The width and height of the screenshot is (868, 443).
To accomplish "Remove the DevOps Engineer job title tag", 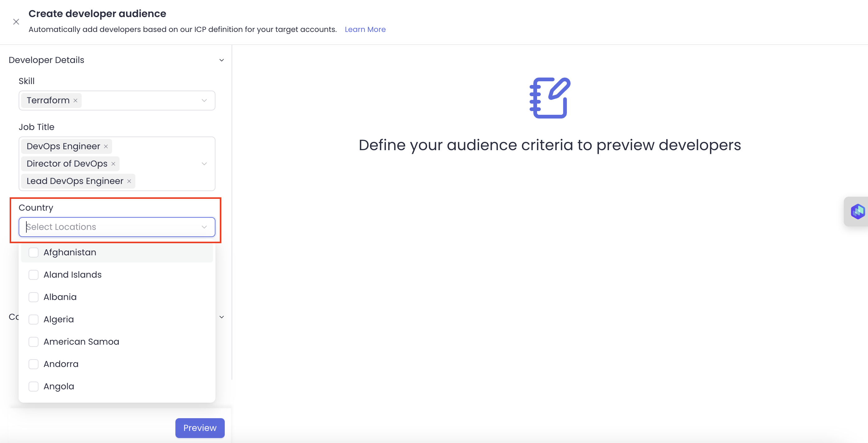I will (106, 146).
